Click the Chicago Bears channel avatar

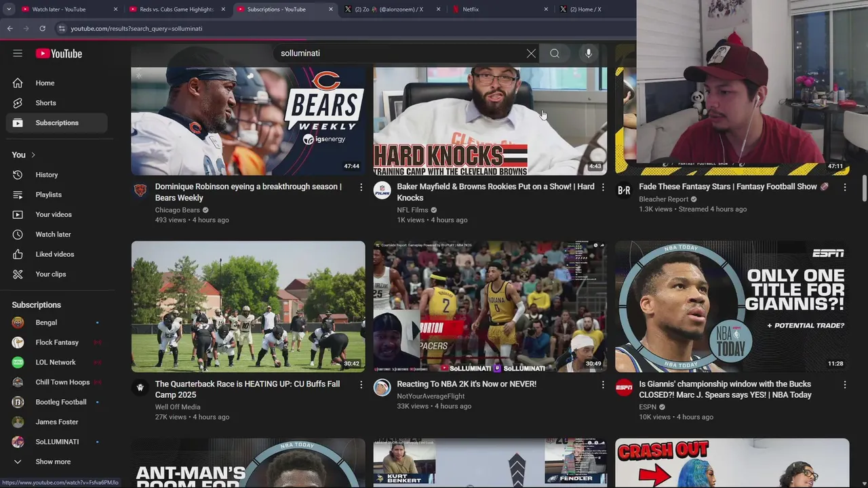click(140, 190)
